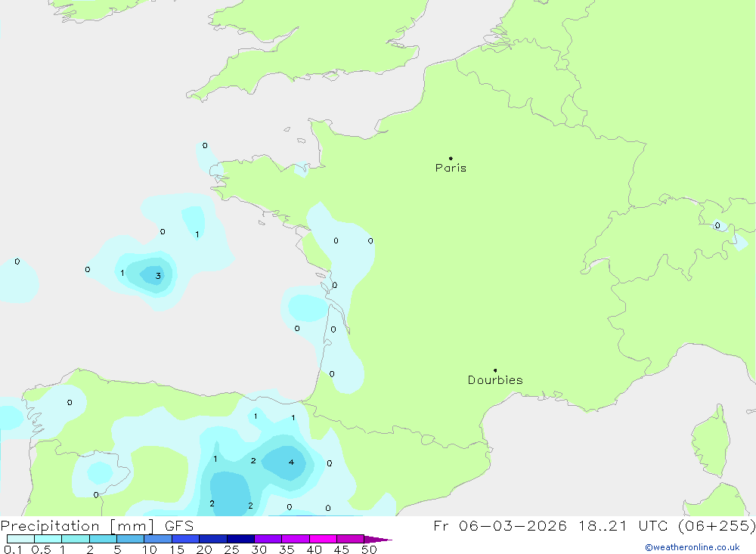Click the precipitation value '3' over the Atlantic
Viewport: 756px width, 554px height.
158,276
